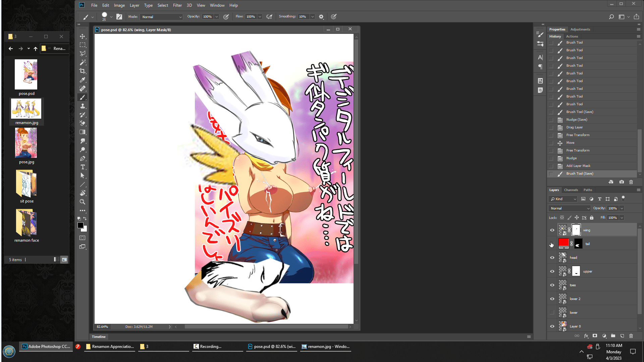The image size is (644, 362).
Task: Open the brush Mode dropdown
Action: [x=162, y=17]
